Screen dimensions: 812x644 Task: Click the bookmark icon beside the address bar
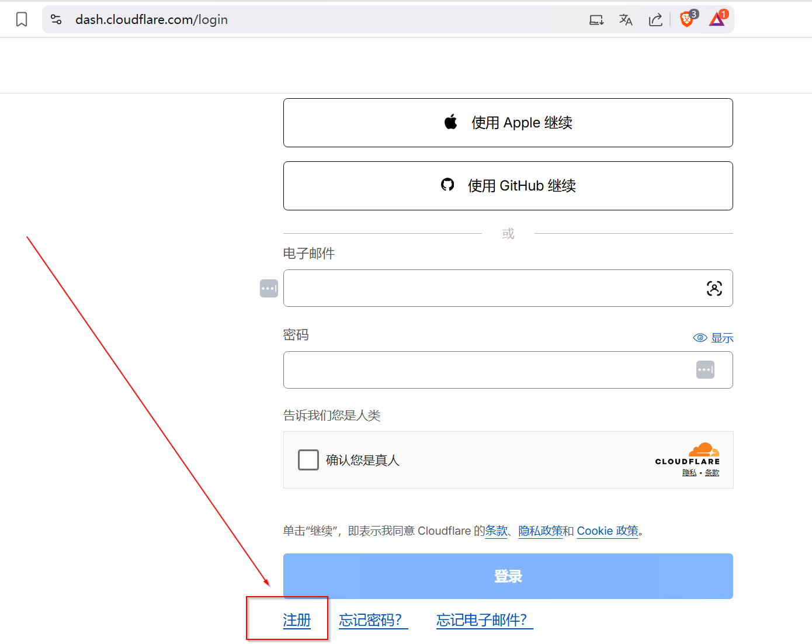point(22,20)
